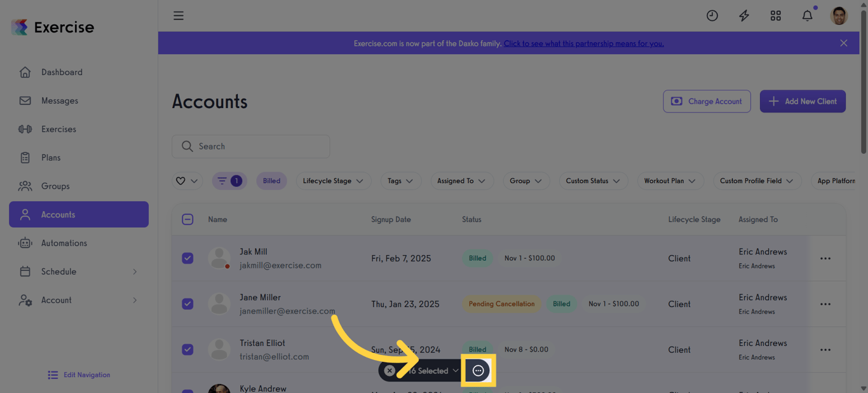Open Groups in the sidebar
This screenshot has width=868, height=393.
(x=79, y=186)
